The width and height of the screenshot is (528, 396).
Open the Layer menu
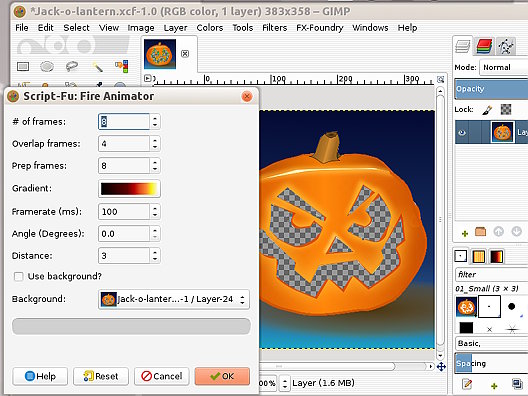tap(175, 28)
